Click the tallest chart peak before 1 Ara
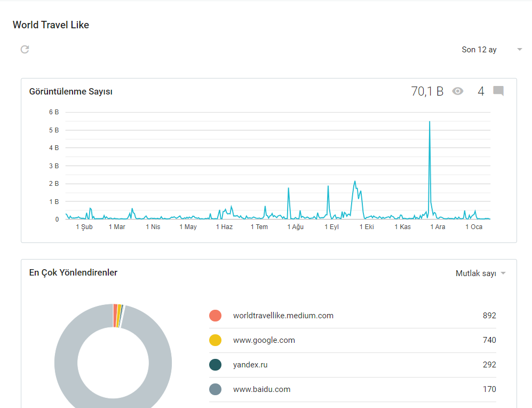This screenshot has width=532, height=408. pyautogui.click(x=430, y=122)
